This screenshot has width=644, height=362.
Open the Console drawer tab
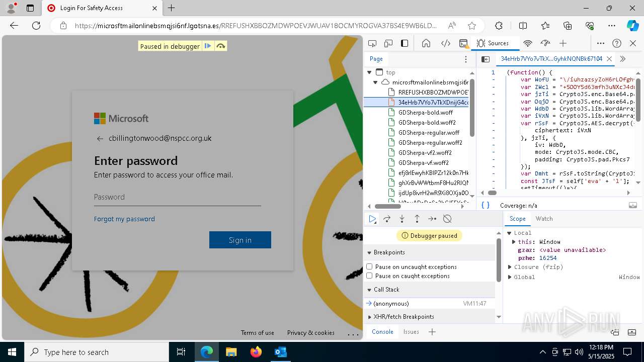click(x=382, y=332)
